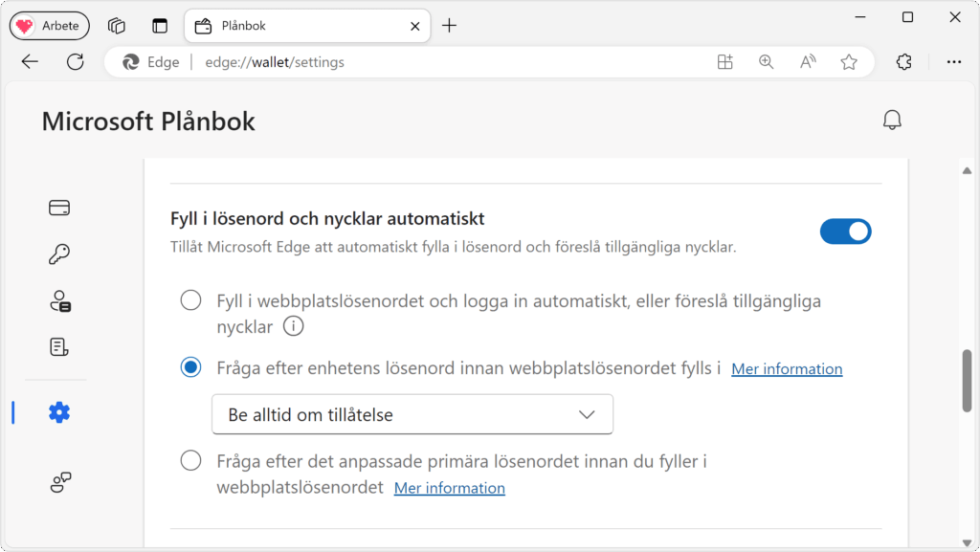Open settings gear icon in sidebar
Viewport: 980px width, 552px height.
(59, 412)
